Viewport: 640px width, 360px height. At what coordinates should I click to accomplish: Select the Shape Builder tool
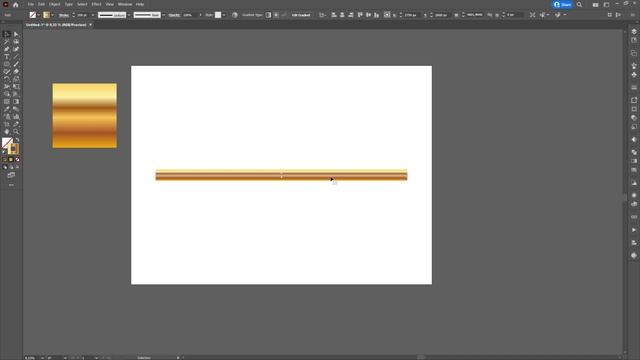click(7, 94)
